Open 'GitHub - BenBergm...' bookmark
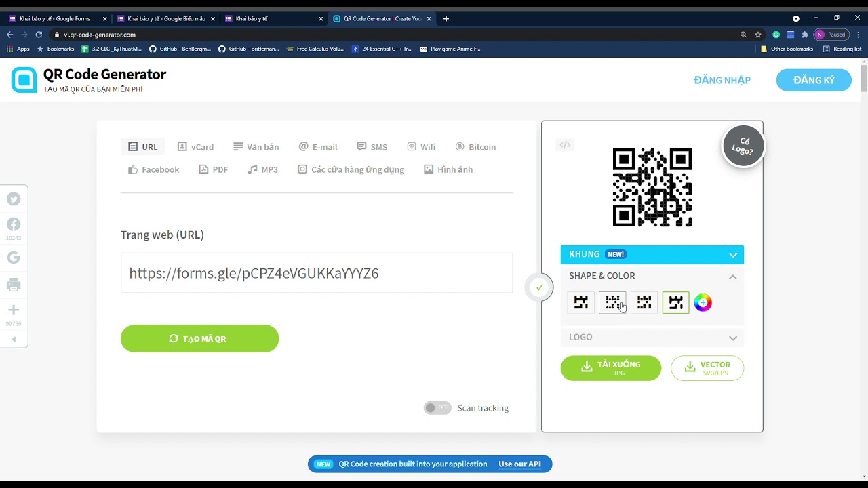The width and height of the screenshot is (868, 488). pyautogui.click(x=180, y=49)
